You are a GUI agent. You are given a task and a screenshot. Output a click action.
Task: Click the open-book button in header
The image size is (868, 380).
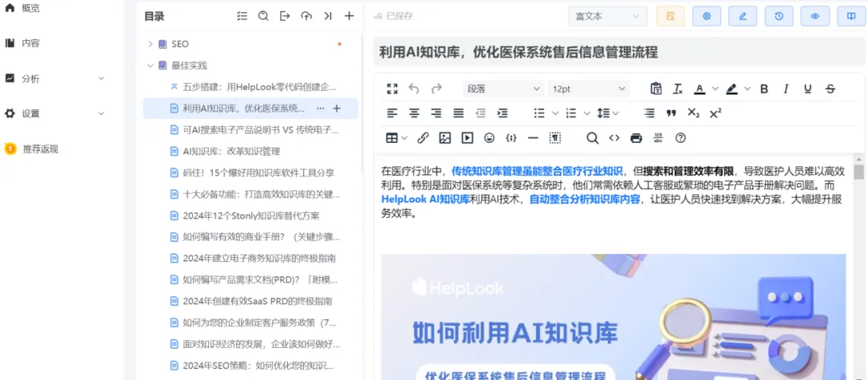[851, 16]
